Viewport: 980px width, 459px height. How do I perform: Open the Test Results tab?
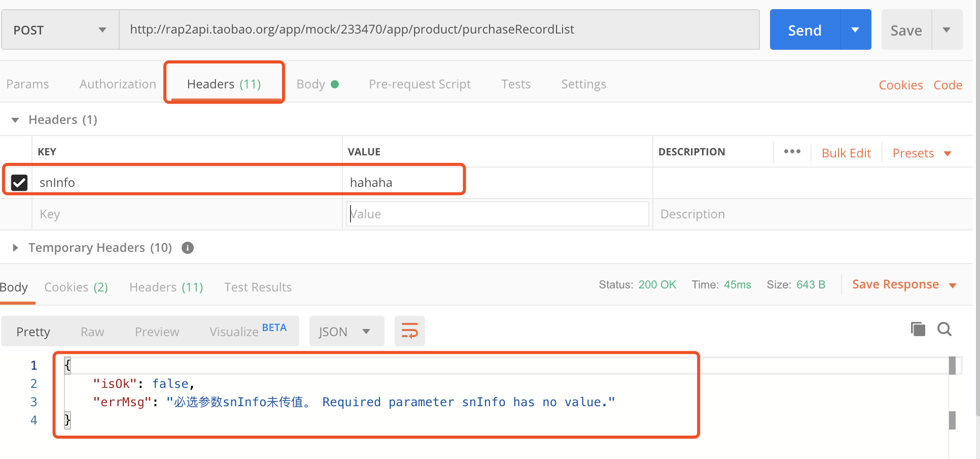pyautogui.click(x=258, y=287)
